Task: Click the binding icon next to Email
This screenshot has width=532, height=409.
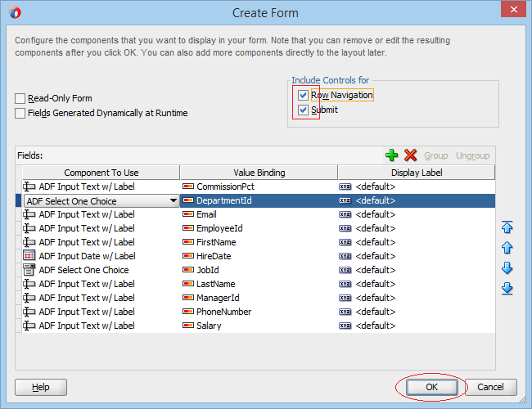Action: (188, 214)
